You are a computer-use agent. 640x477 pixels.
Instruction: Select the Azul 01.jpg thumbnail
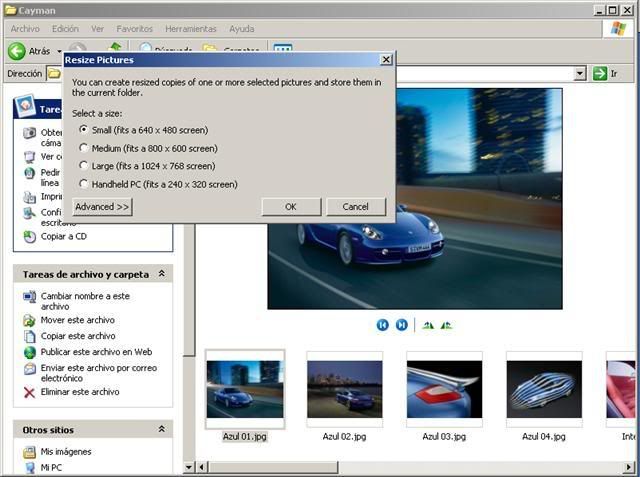245,389
